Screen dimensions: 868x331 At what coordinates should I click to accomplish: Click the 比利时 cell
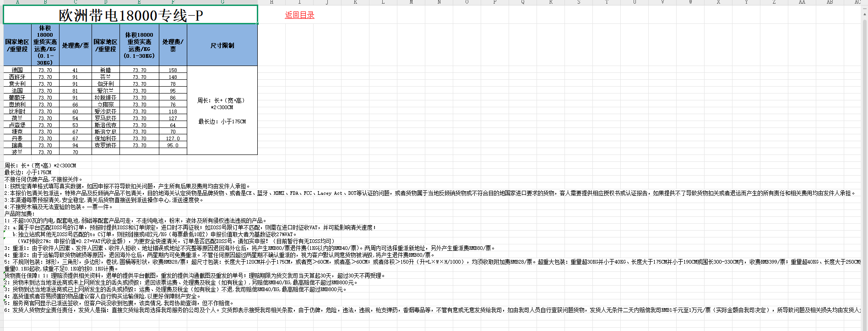[x=17, y=111]
